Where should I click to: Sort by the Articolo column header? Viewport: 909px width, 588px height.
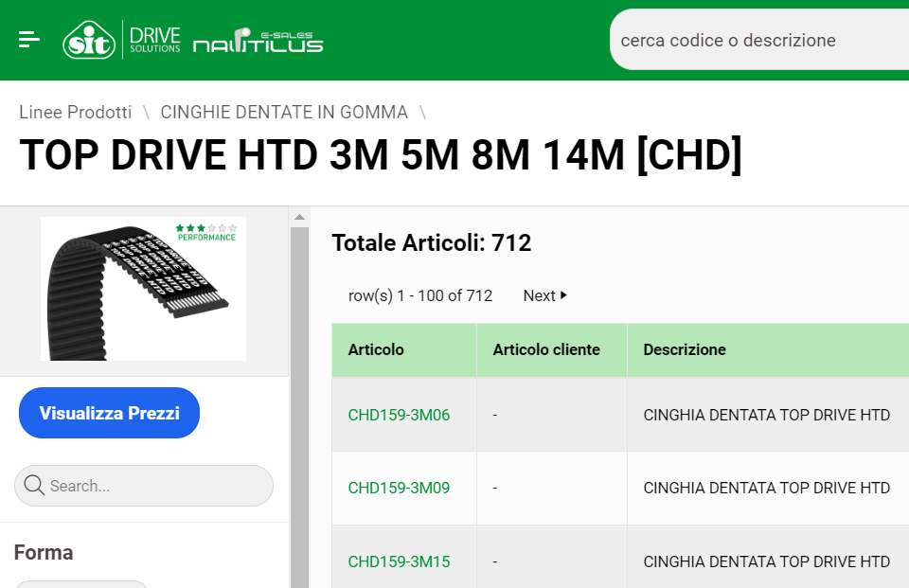(x=376, y=349)
